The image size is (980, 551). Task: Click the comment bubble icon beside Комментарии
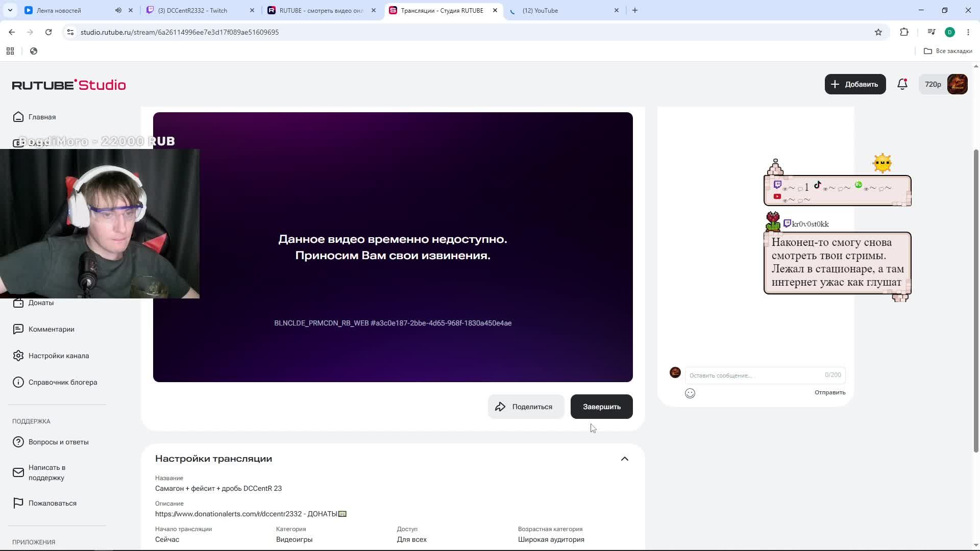[x=18, y=329]
